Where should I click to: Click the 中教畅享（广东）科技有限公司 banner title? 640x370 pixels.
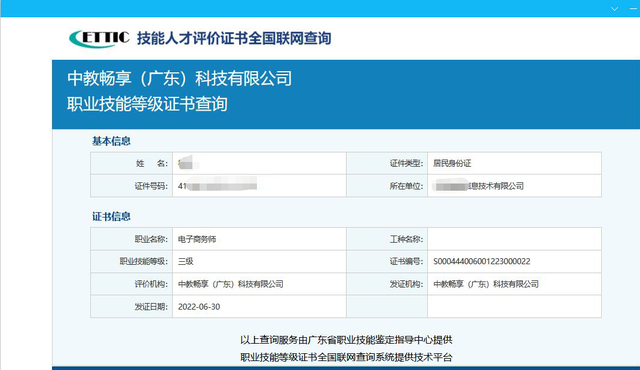click(180, 78)
